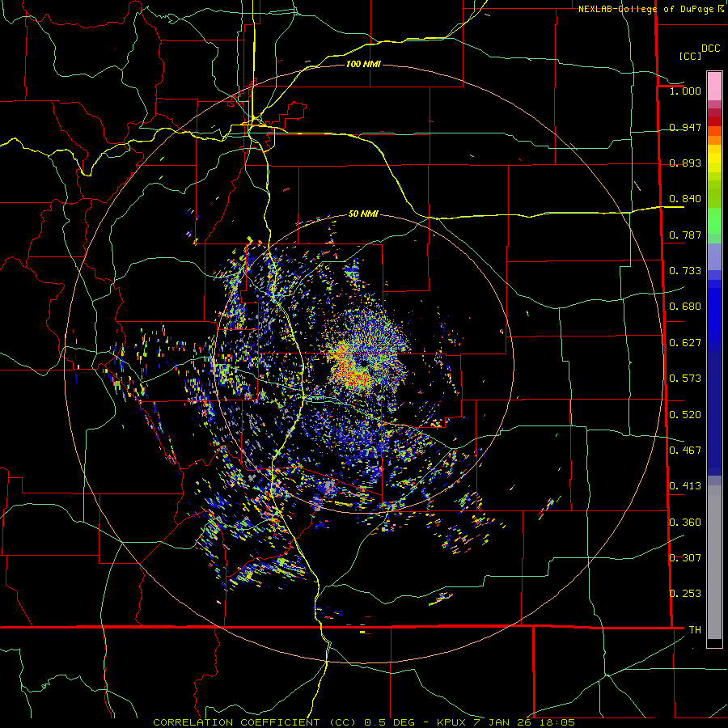Screen dimensions: 728x728
Task: Click the 0.573 scale value
Action: tap(685, 379)
